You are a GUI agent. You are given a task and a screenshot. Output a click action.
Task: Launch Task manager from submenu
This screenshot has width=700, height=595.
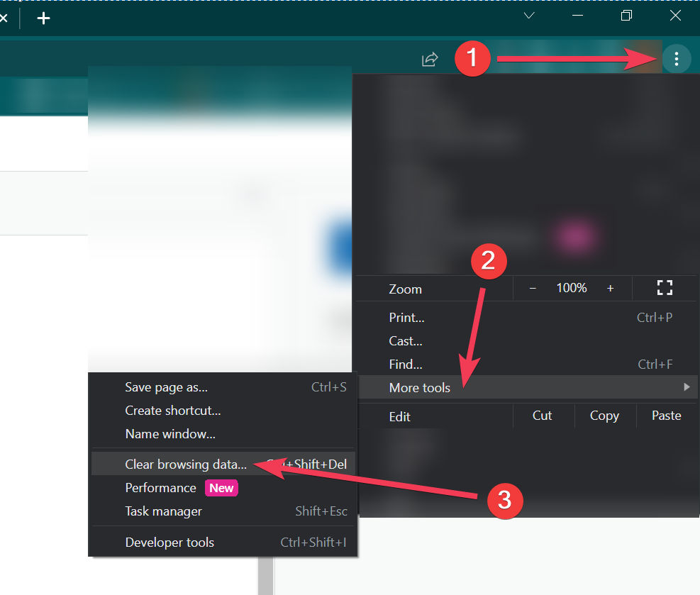[x=164, y=511]
